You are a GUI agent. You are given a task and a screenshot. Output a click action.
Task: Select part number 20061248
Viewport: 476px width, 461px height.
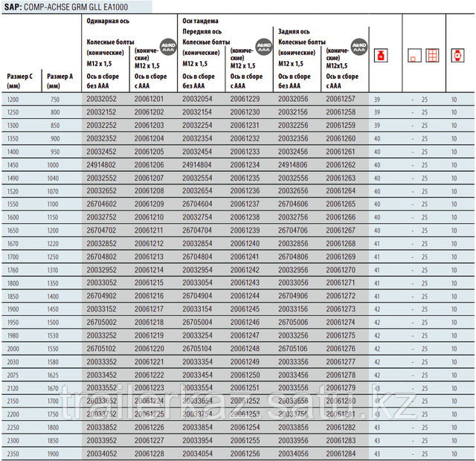point(245,349)
